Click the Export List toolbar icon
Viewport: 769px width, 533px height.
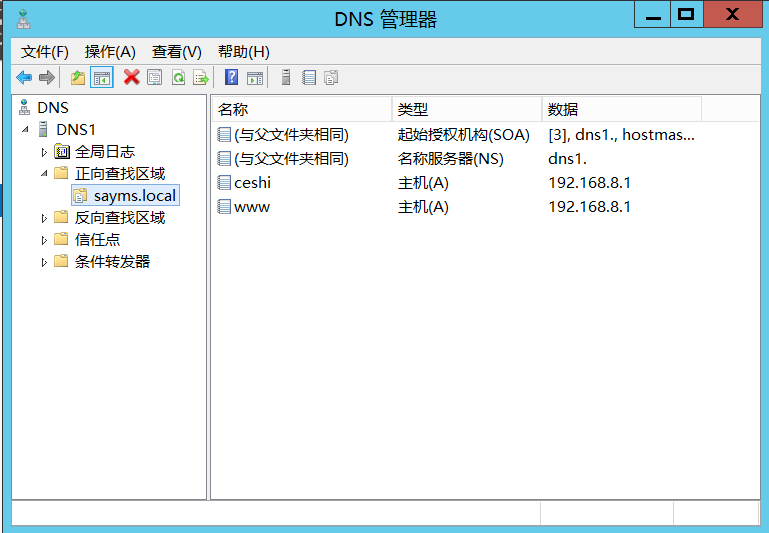pos(201,77)
